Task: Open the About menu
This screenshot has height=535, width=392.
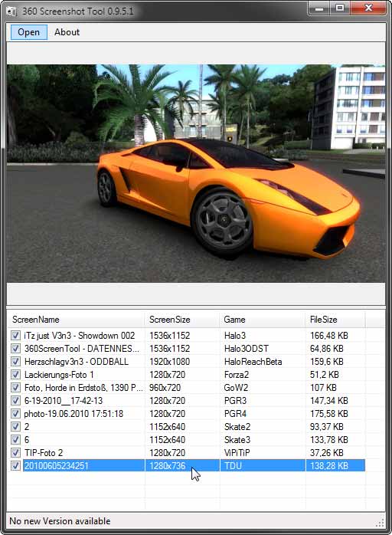Action: tap(67, 32)
